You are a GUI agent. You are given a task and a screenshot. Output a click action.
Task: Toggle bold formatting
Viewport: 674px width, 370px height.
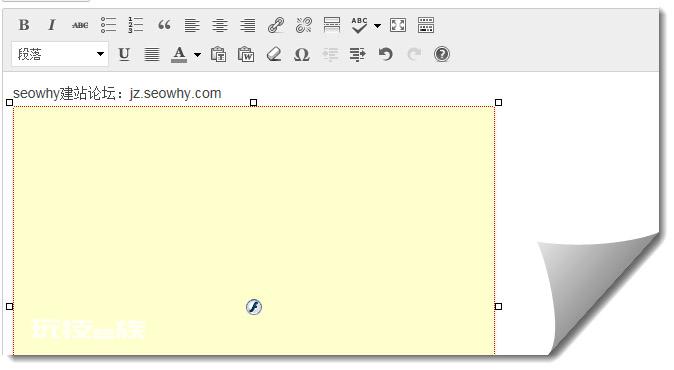24,25
